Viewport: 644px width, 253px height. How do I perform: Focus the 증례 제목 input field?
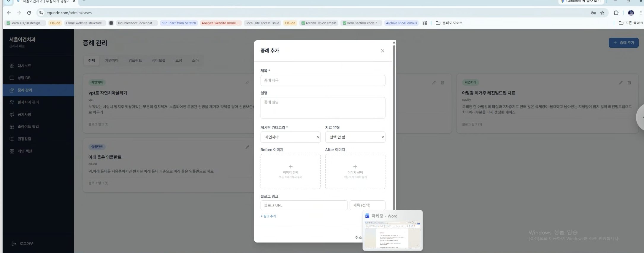tap(323, 80)
